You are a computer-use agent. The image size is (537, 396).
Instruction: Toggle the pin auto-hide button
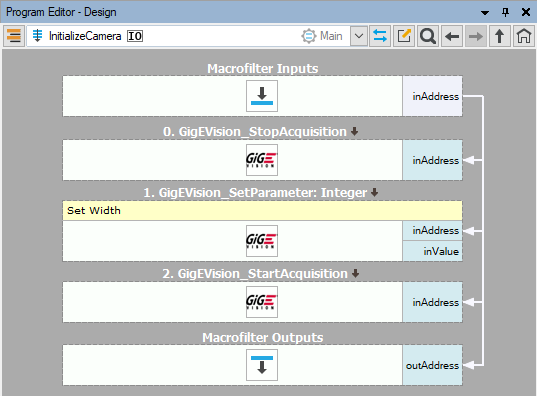click(505, 12)
